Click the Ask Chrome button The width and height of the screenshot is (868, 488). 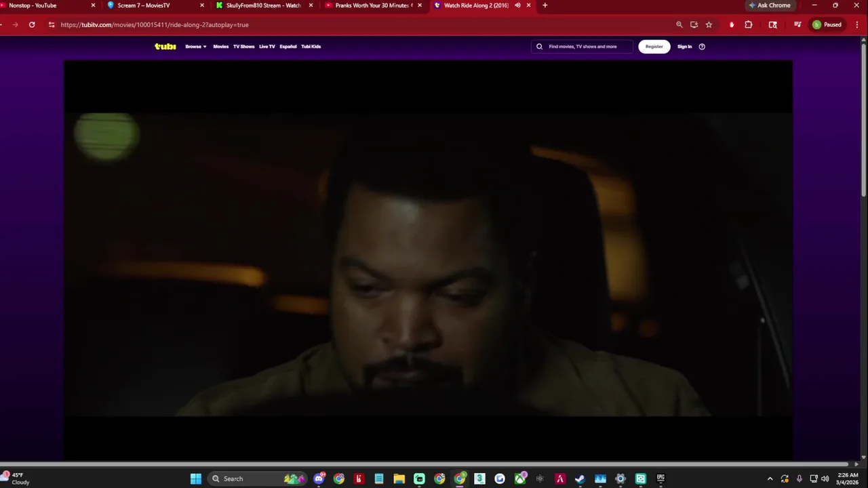(770, 5)
